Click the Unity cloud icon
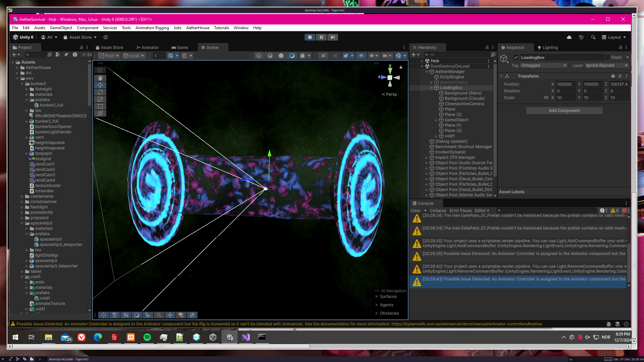The image size is (644, 362). pos(569,37)
